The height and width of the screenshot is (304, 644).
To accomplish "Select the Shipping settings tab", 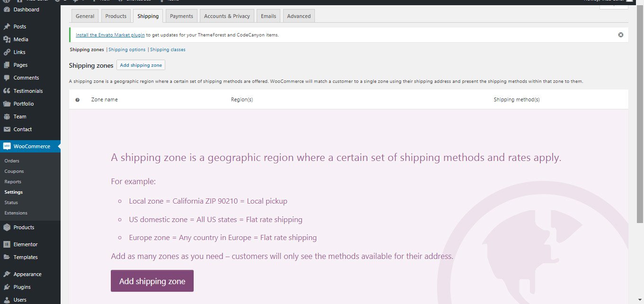I will pyautogui.click(x=148, y=16).
